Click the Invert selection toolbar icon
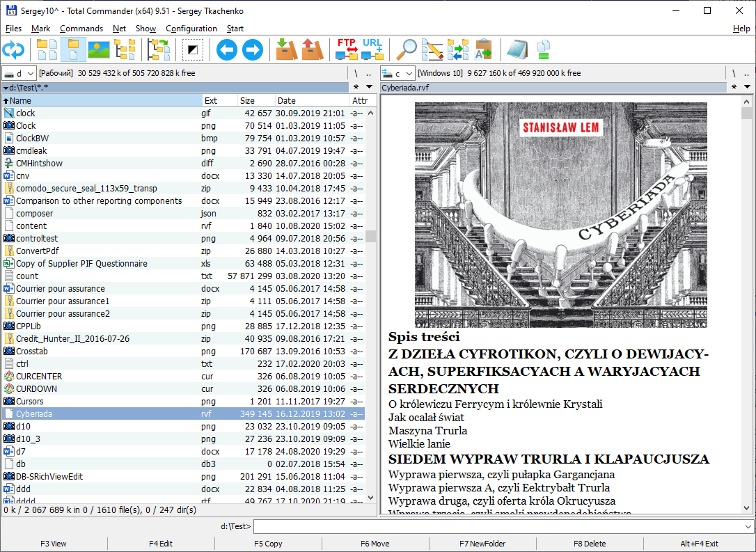756x552 pixels. click(x=193, y=50)
